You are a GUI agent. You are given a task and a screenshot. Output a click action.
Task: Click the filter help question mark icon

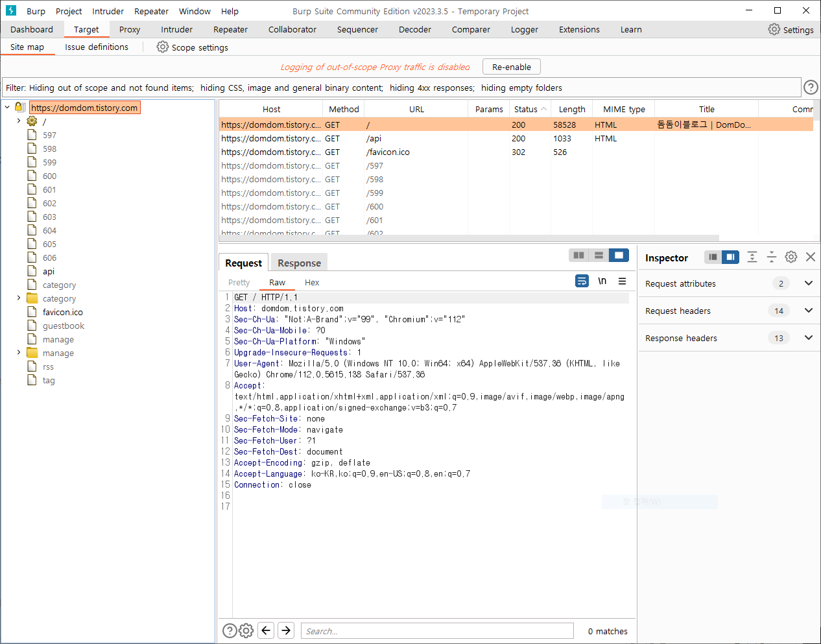[x=811, y=87]
